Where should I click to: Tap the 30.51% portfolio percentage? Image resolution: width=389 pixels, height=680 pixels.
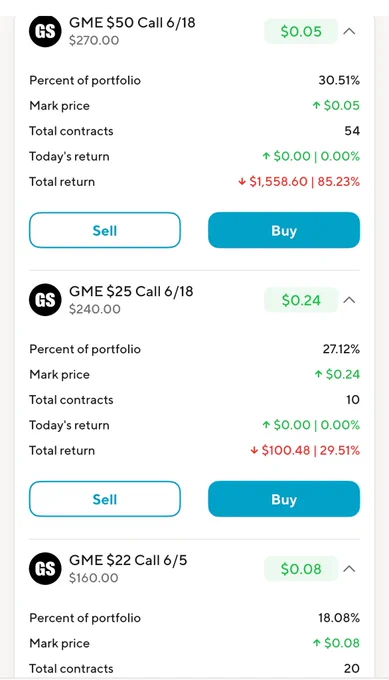[339, 80]
